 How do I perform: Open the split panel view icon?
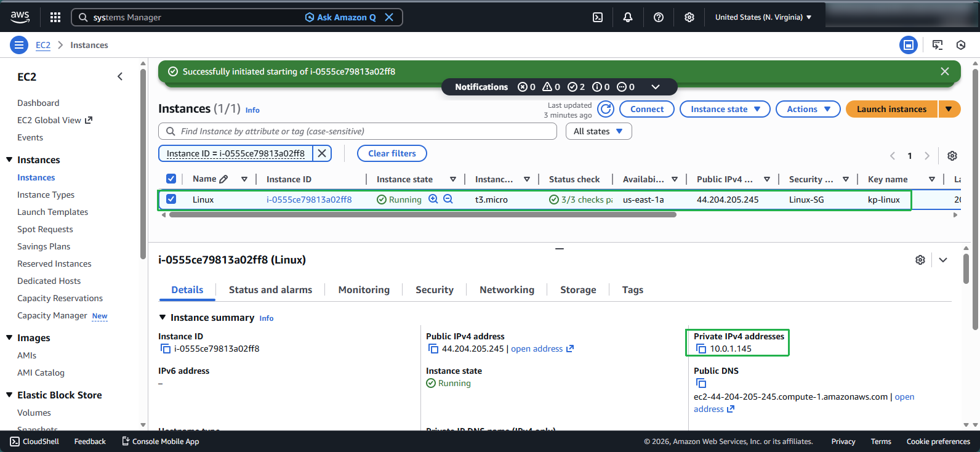coord(909,45)
